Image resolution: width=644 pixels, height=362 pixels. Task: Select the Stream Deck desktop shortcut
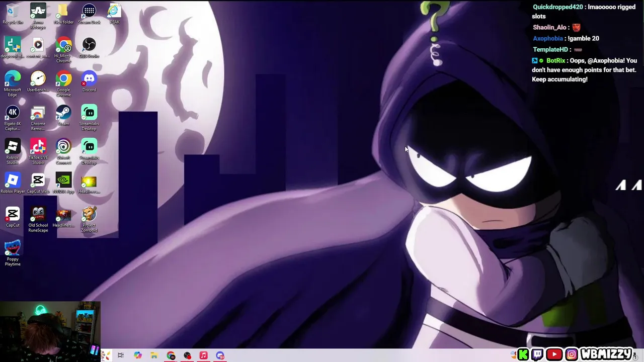pos(89,14)
